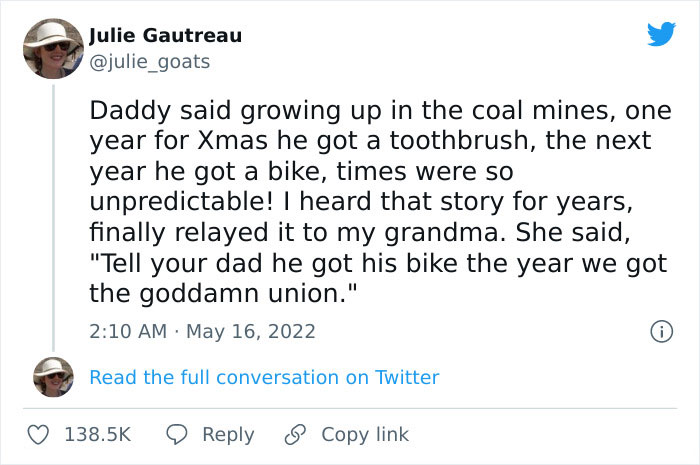Open the tweet info icon

660,330
